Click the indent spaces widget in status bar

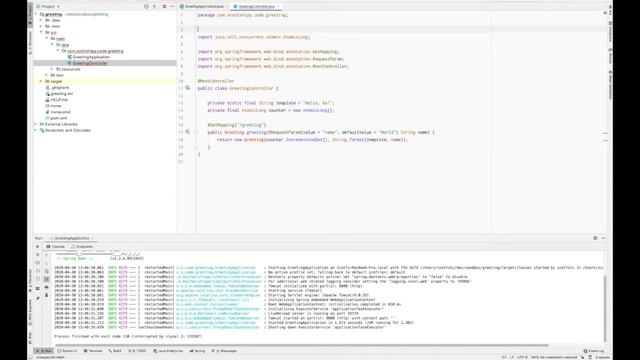602,357
